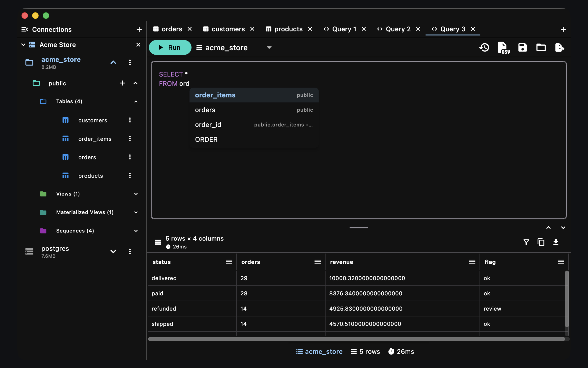Collapse the Tables folder
This screenshot has height=368, width=588.
(x=136, y=101)
